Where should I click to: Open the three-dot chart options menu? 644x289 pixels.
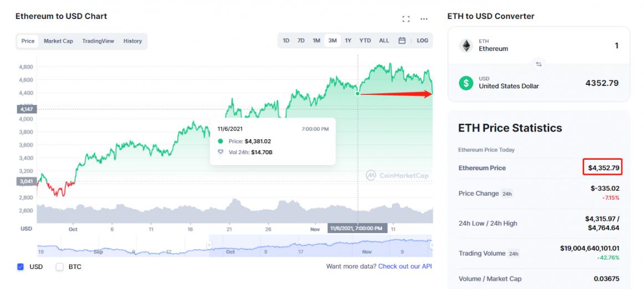(x=424, y=19)
